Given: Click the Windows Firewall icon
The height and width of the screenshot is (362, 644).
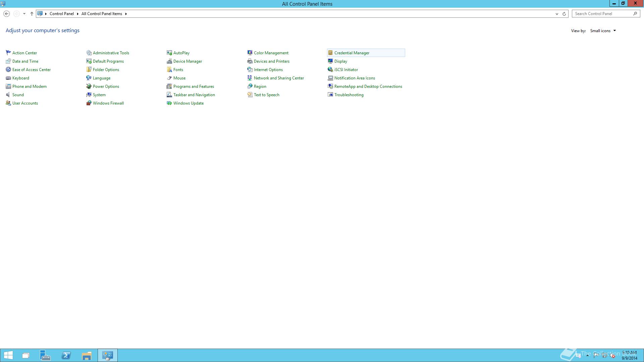Looking at the screenshot, I should pyautogui.click(x=89, y=103).
